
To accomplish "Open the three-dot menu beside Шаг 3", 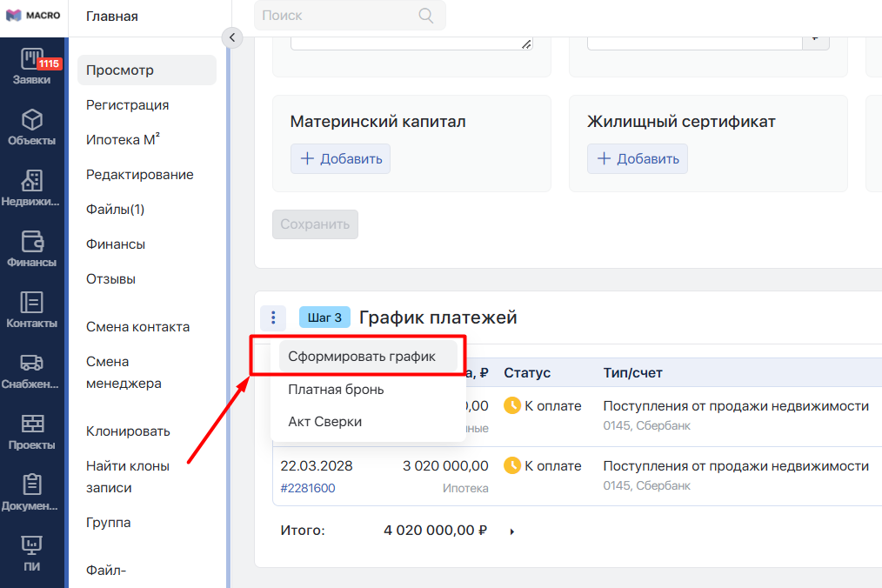I will (x=273, y=317).
